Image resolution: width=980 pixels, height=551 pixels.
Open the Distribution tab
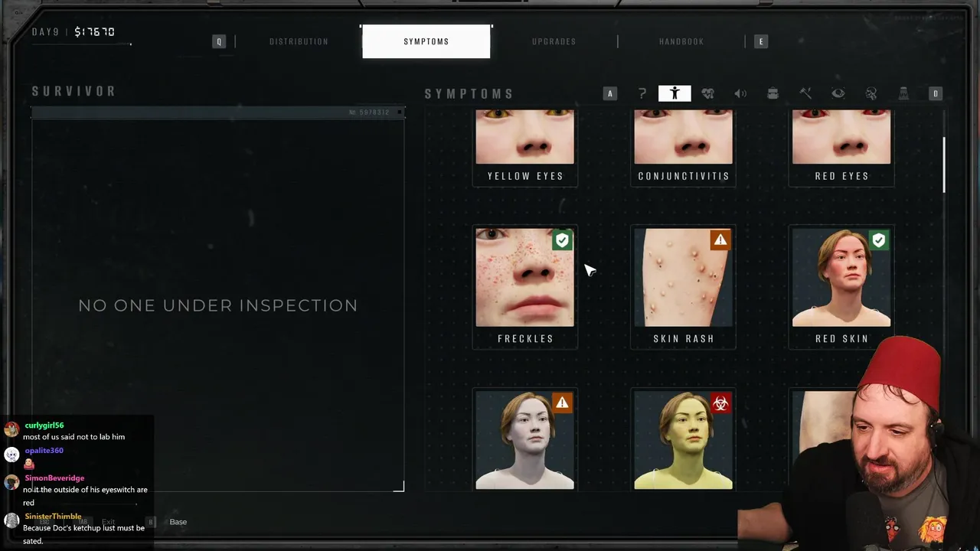coord(299,41)
